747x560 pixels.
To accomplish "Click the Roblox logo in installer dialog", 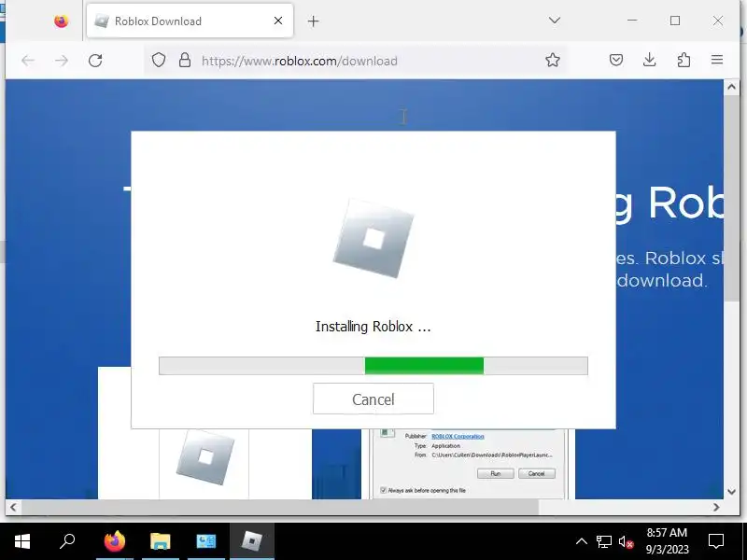I will (x=373, y=238).
